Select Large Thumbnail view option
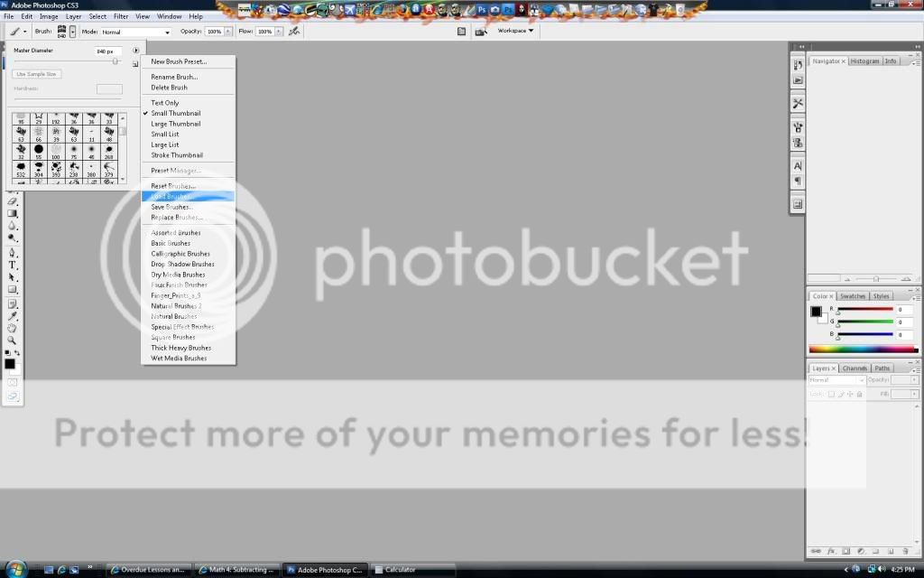 (188, 124)
